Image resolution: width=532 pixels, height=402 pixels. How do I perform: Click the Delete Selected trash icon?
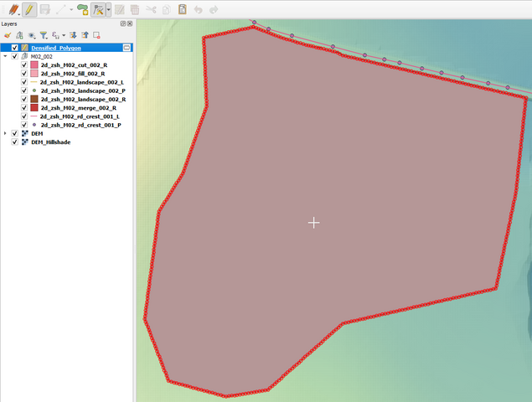tap(134, 9)
